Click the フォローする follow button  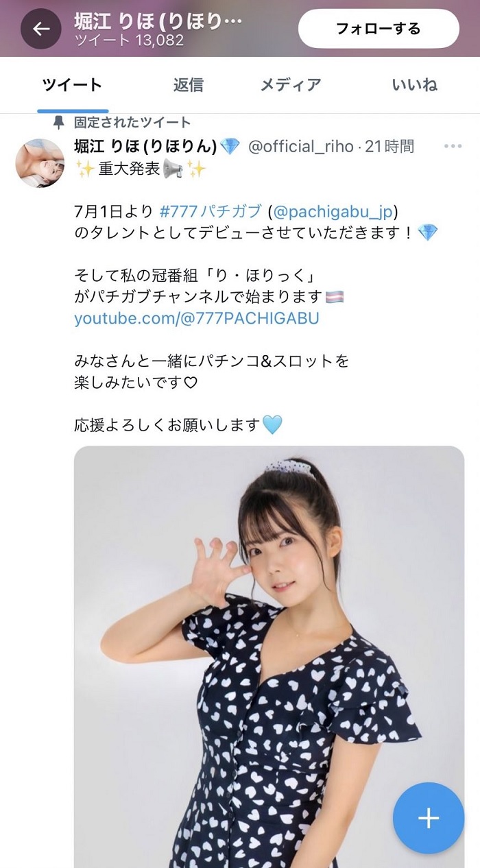[x=379, y=29]
